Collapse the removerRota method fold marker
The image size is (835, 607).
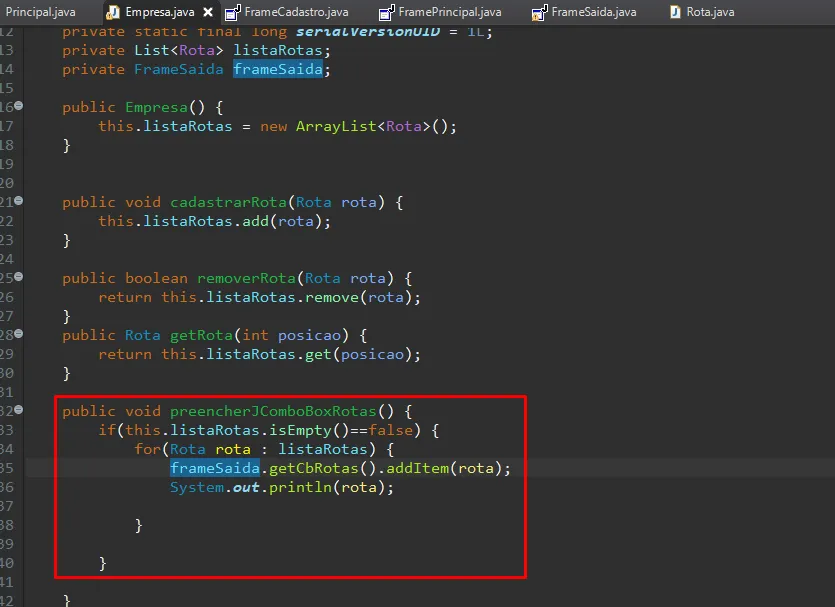[x=19, y=277]
